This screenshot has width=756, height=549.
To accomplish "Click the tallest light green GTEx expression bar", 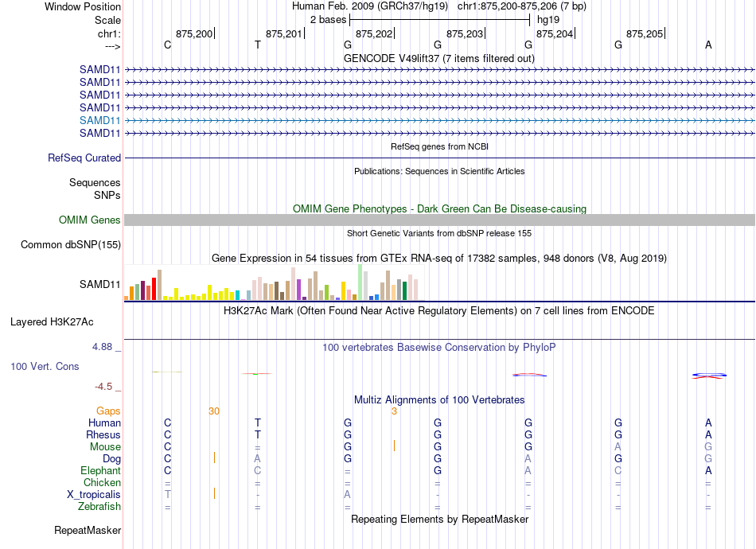I will tap(360, 282).
